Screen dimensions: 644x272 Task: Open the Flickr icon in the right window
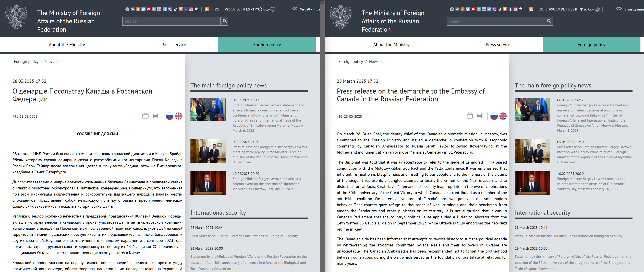point(484,9)
